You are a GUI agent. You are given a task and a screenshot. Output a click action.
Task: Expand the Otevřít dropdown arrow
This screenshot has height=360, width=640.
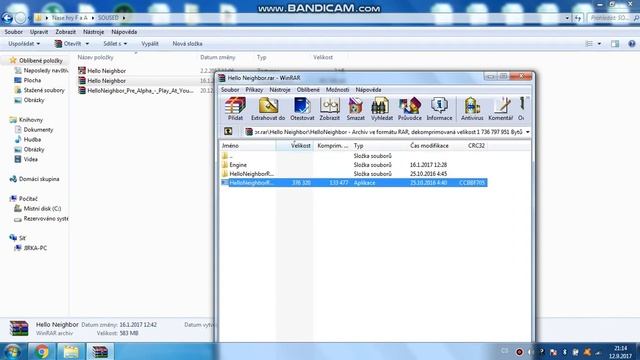point(87,44)
